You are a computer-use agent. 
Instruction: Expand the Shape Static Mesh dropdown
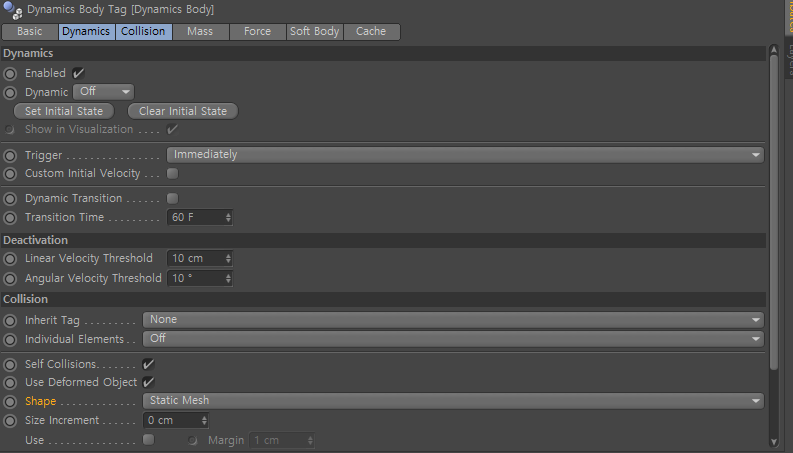pyautogui.click(x=453, y=400)
